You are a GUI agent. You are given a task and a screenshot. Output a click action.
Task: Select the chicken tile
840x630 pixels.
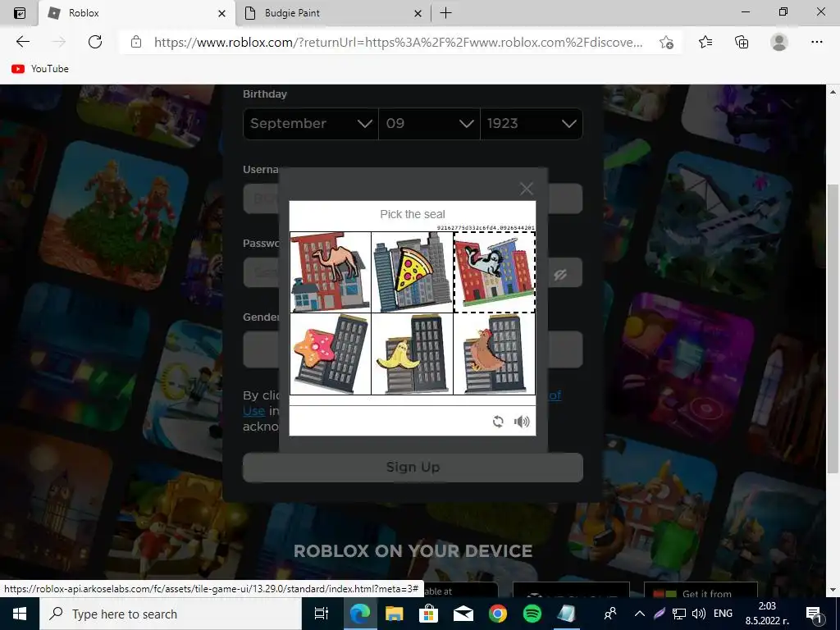coord(495,354)
